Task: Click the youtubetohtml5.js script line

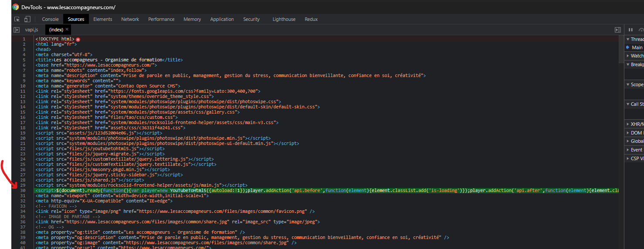Action: pyautogui.click(x=100, y=149)
